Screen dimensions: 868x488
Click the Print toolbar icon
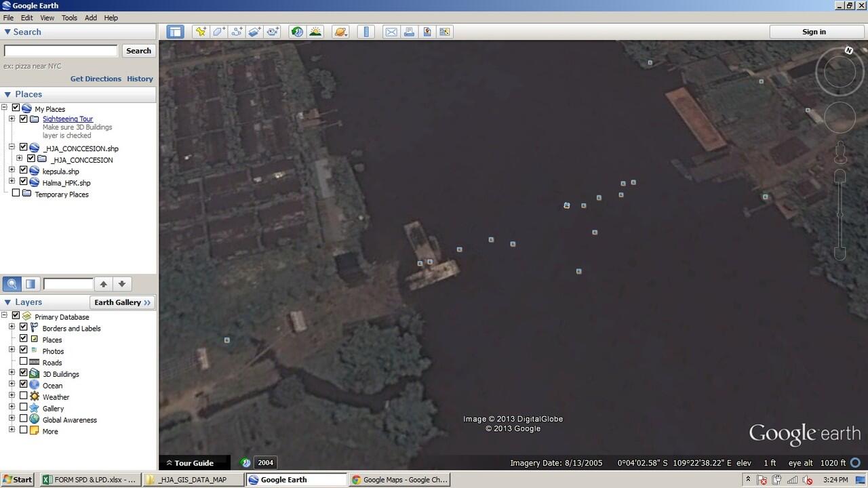409,32
